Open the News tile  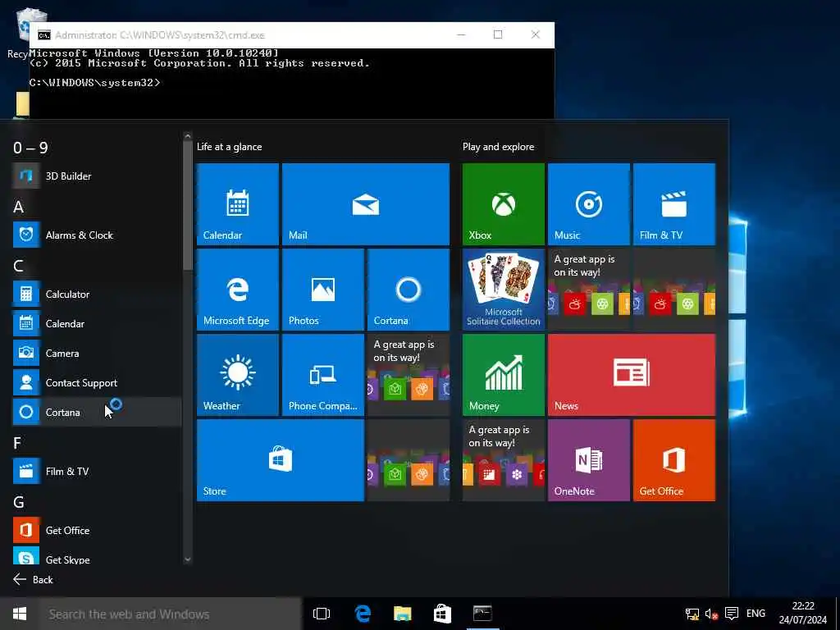click(632, 374)
